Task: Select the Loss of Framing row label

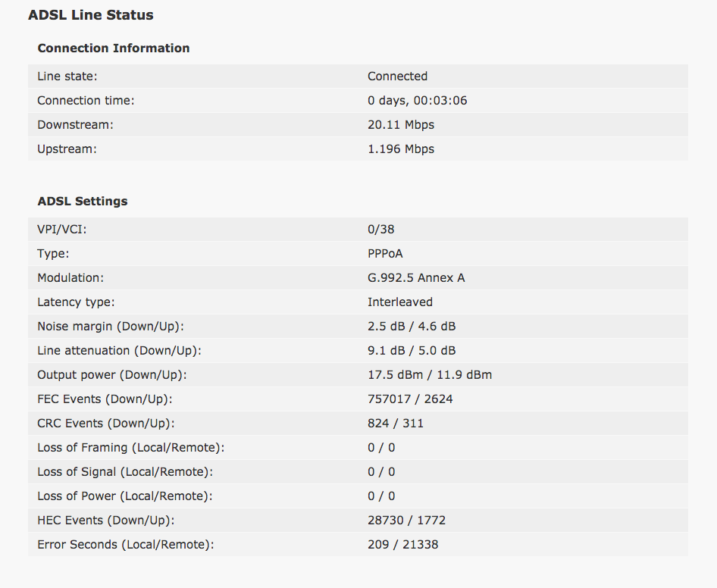Action: (x=131, y=447)
